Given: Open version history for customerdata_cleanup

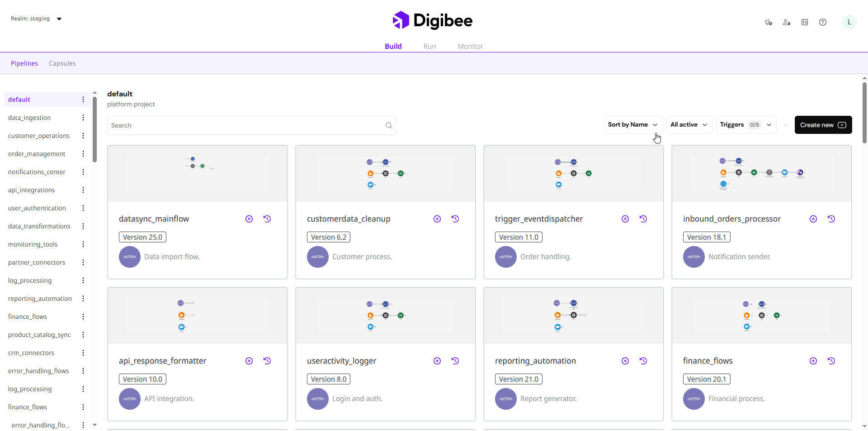Looking at the screenshot, I should pos(455,219).
